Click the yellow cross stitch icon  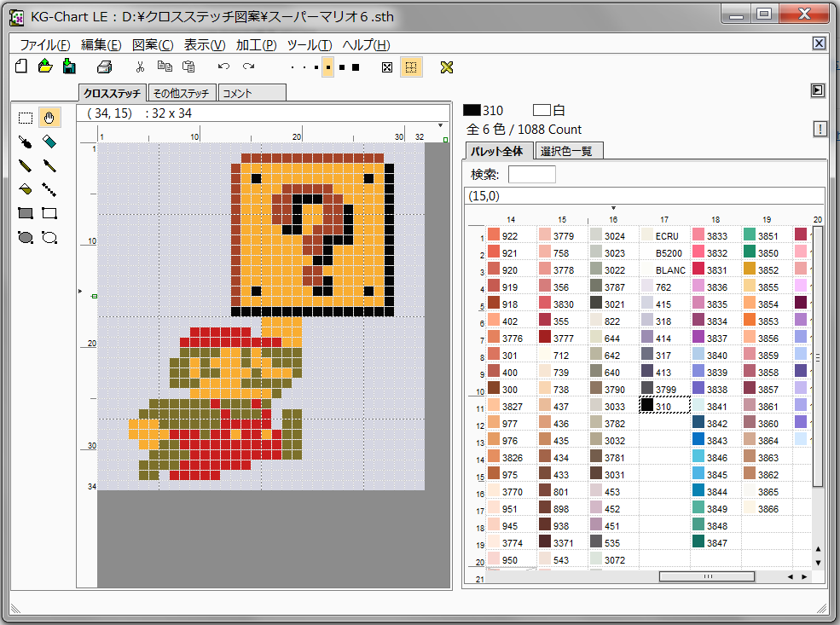coord(446,67)
